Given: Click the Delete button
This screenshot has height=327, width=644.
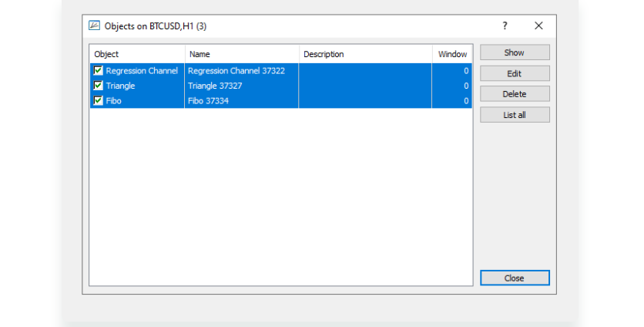Looking at the screenshot, I should [x=515, y=94].
